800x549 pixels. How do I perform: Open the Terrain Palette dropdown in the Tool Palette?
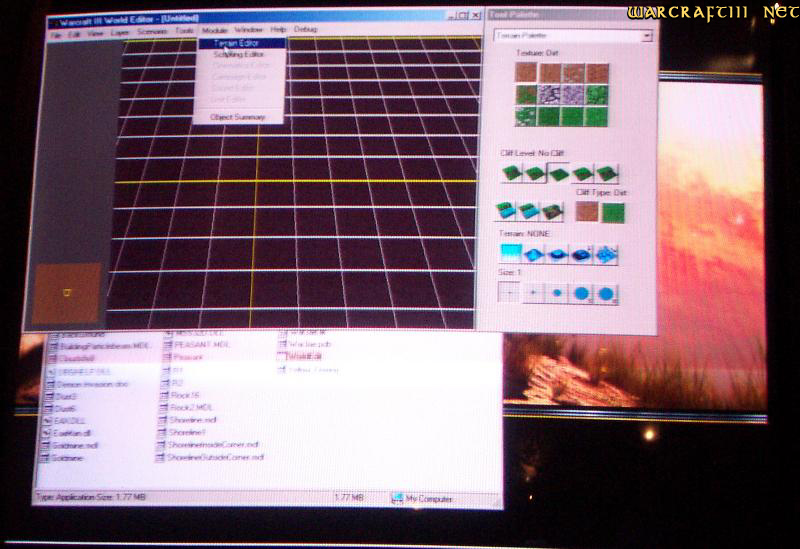647,36
